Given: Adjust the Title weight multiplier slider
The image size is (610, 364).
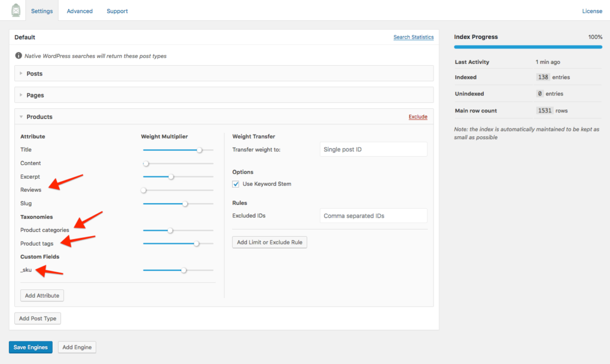Looking at the screenshot, I should pyautogui.click(x=200, y=150).
